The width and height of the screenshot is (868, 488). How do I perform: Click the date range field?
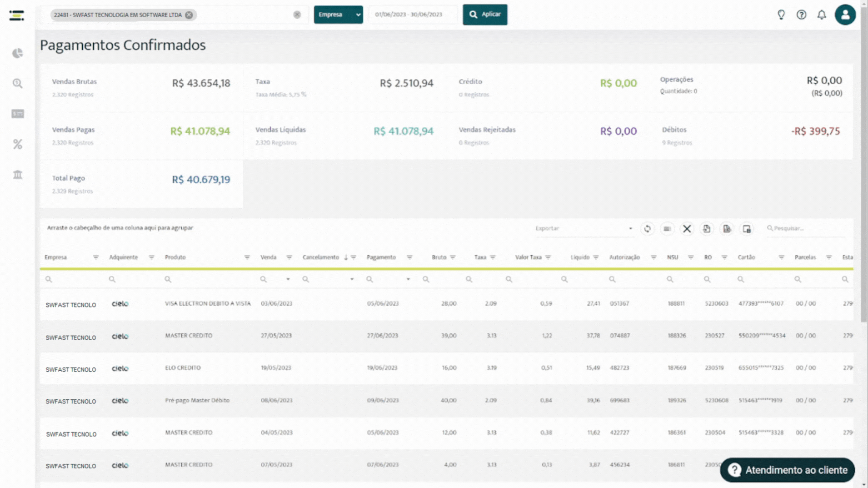(x=413, y=15)
